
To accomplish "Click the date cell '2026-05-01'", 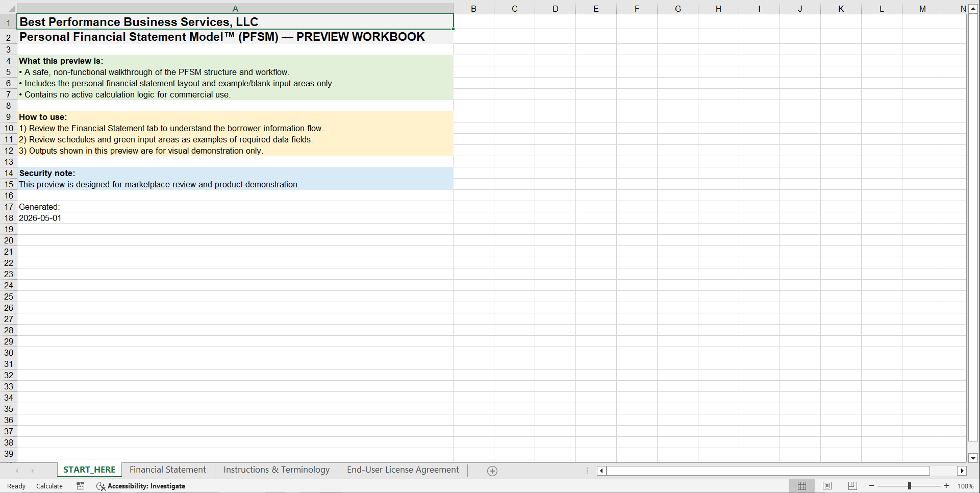I will (235, 218).
